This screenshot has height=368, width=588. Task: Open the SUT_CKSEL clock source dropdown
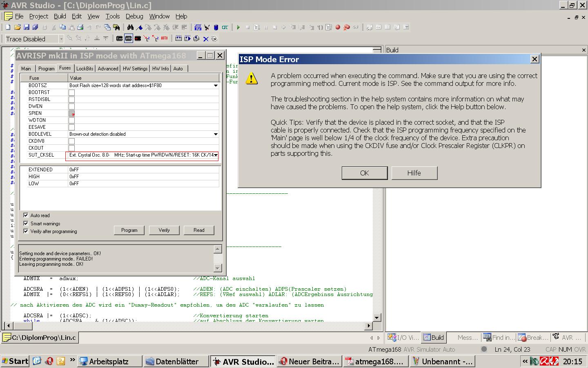pos(216,155)
